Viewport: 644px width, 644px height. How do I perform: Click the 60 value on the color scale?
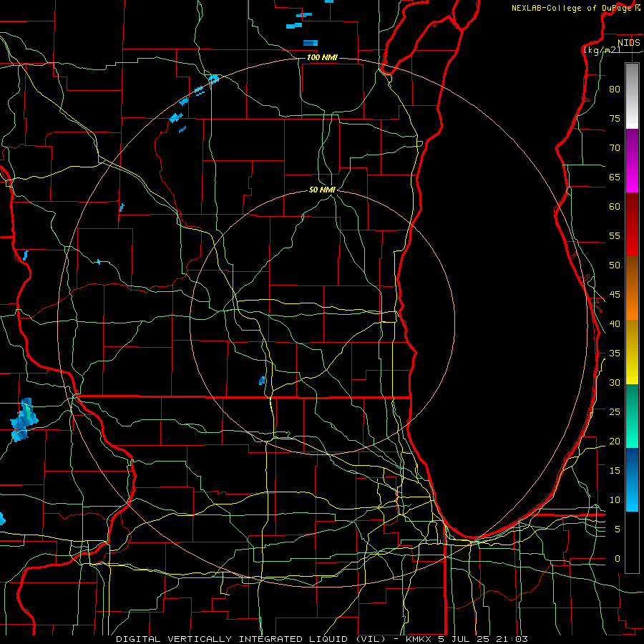pyautogui.click(x=615, y=207)
